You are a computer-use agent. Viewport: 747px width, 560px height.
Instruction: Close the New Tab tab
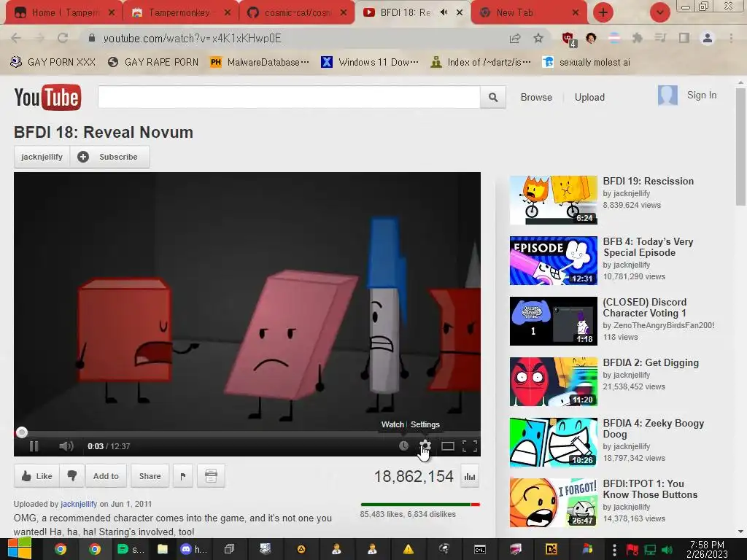pos(576,12)
